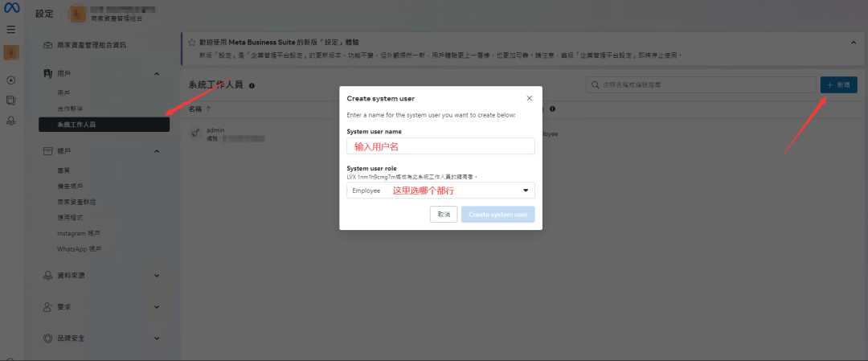This screenshot has height=361, width=868.
Task: Open the System user role dropdown
Action: (440, 191)
